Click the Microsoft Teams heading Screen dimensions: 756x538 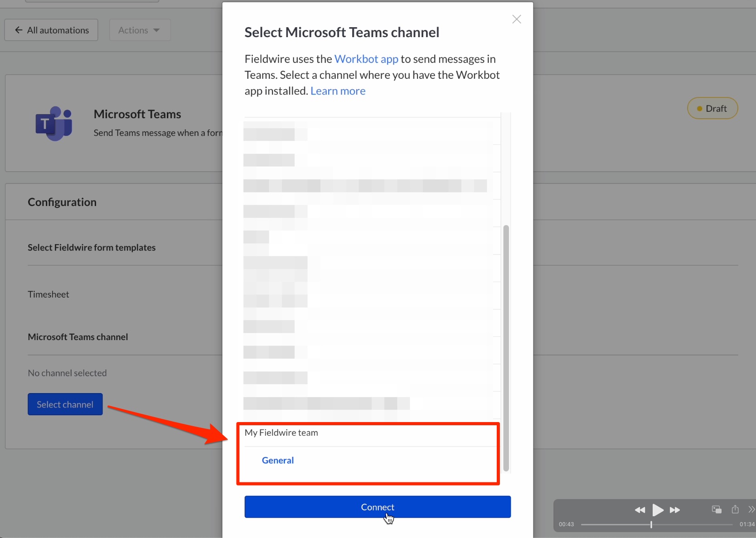[x=137, y=114]
